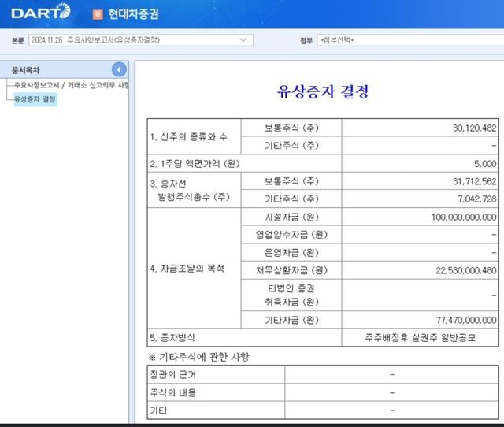The image size is (504, 427).
Task: Click the 5. 증자방식 label
Action: pyautogui.click(x=172, y=338)
